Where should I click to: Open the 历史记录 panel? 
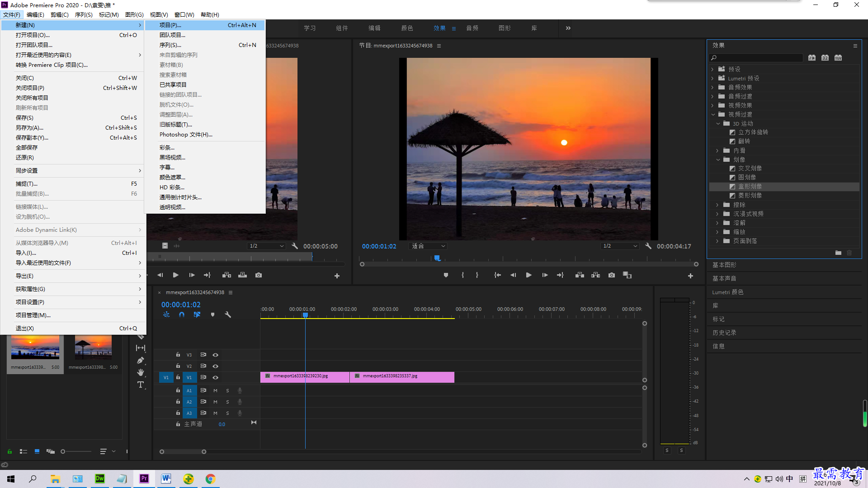724,333
